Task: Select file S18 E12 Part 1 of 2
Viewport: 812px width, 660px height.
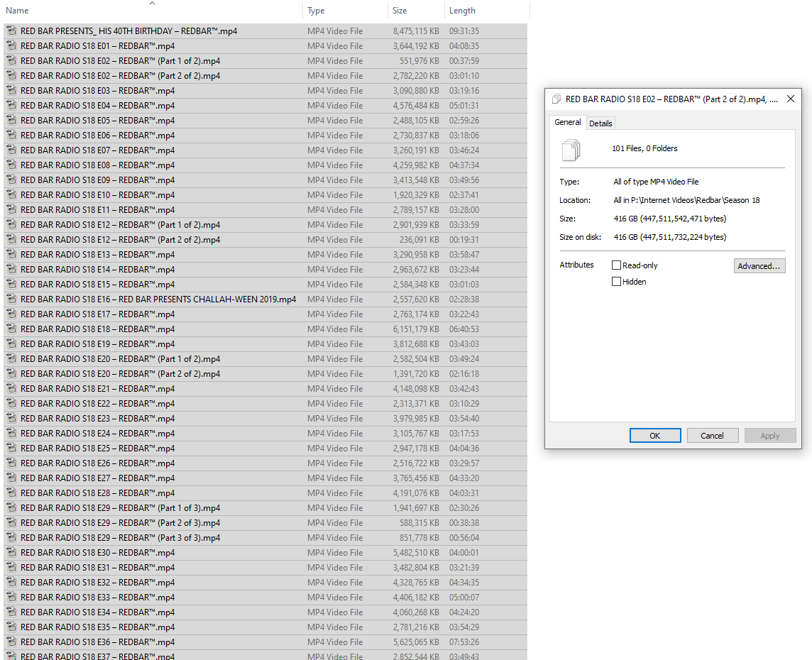Action: pos(265,225)
